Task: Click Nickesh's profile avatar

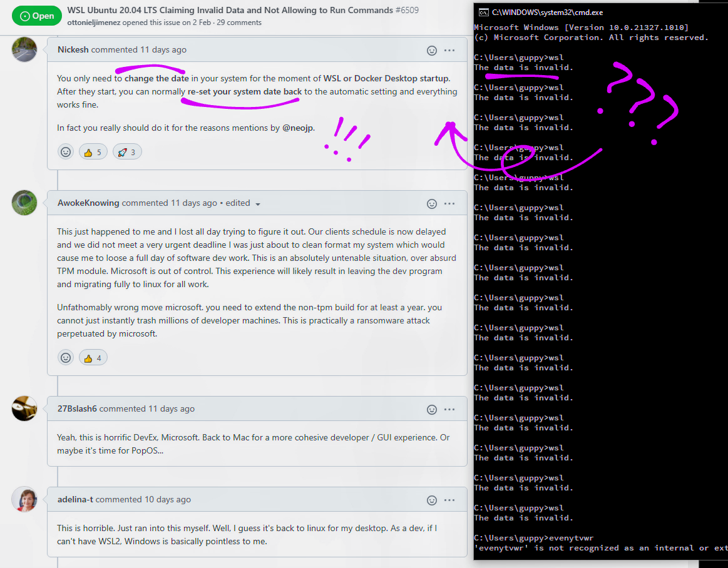Action: pos(24,50)
